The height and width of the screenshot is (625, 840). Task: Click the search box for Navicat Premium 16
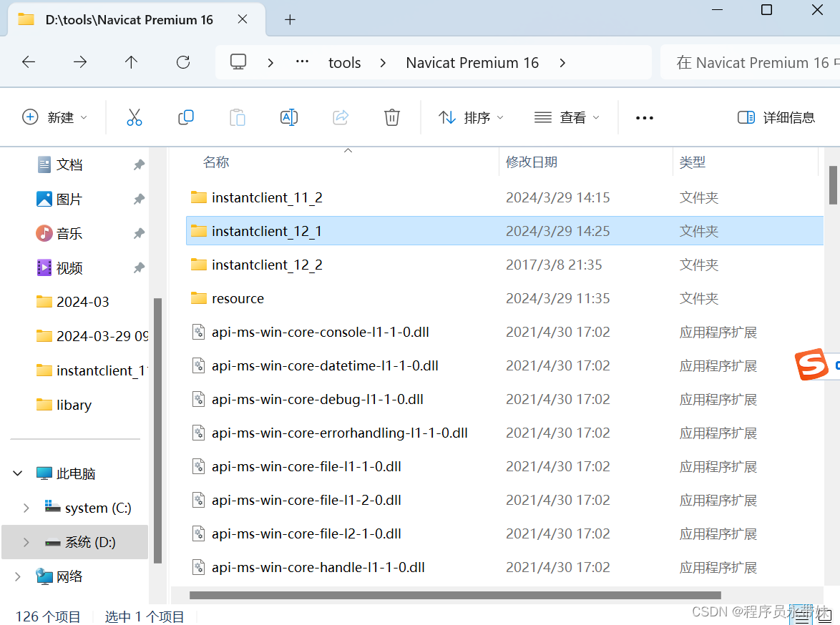pyautogui.click(x=750, y=62)
